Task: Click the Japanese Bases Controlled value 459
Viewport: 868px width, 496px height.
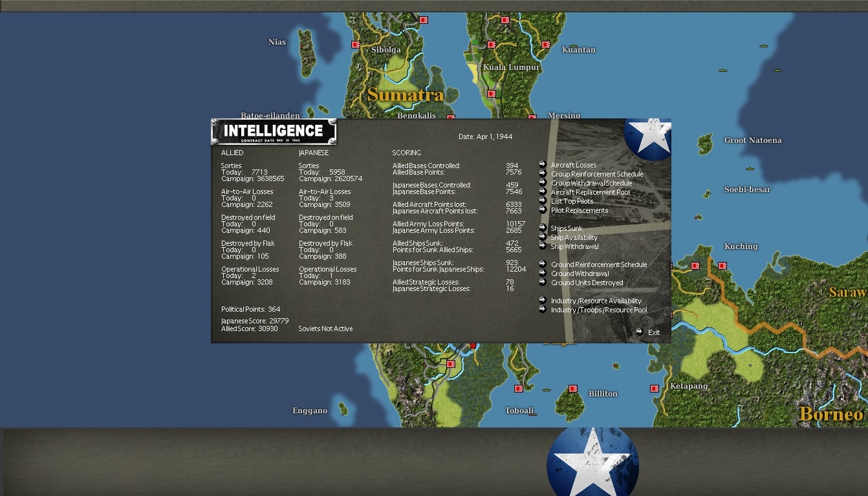Action: click(512, 185)
